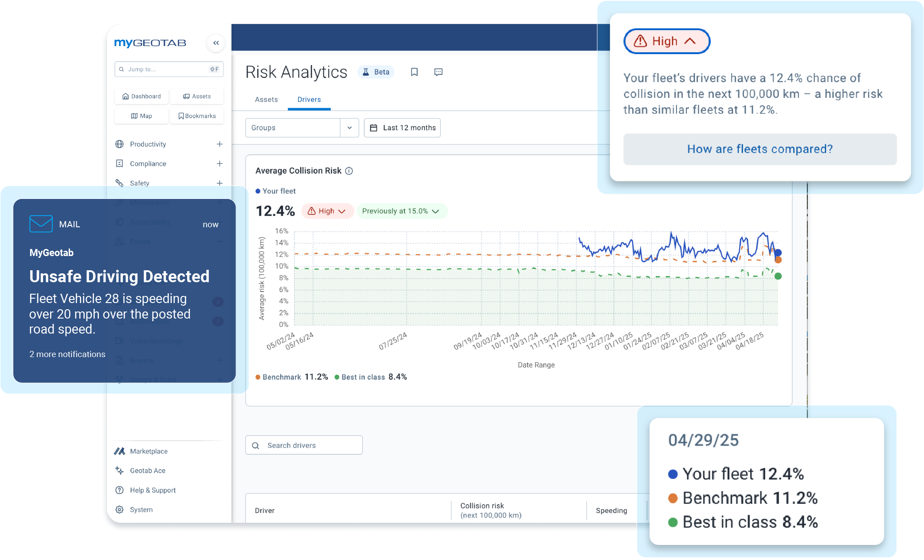Toggle the Benchmark 11.2% legend item
The image size is (924, 560).
291,377
